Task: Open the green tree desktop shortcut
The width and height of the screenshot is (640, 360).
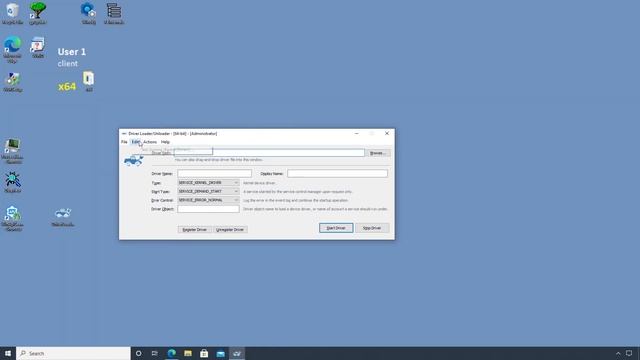Action: pyautogui.click(x=38, y=13)
